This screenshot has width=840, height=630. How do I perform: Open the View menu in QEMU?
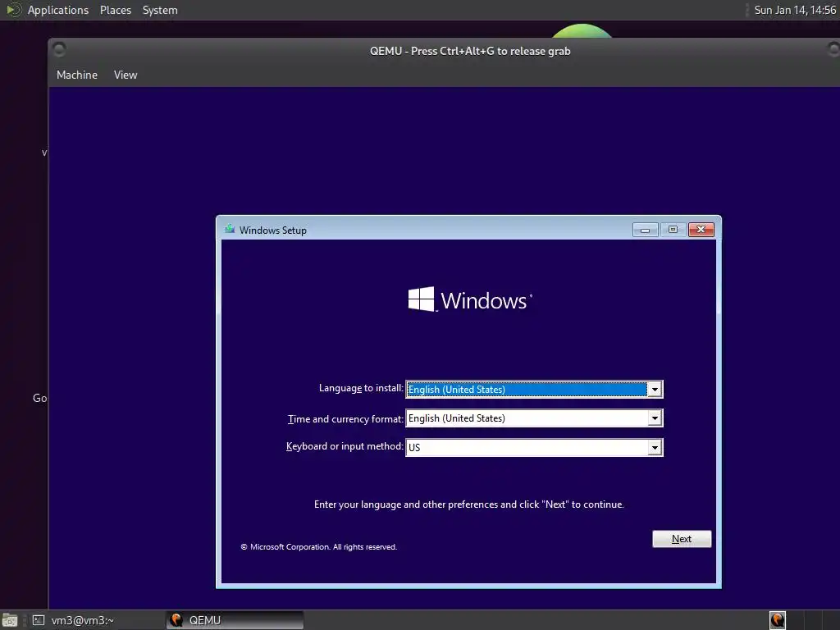pyautogui.click(x=126, y=75)
